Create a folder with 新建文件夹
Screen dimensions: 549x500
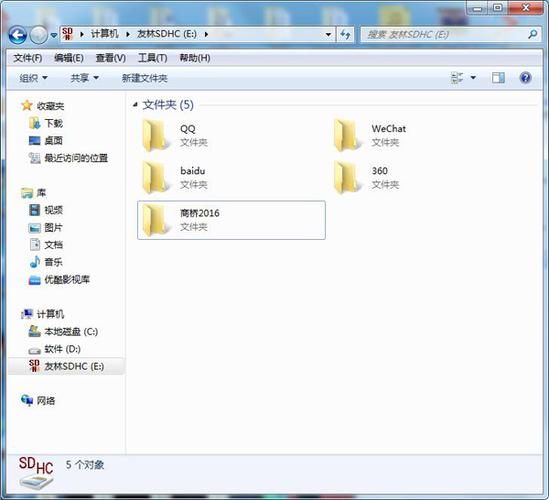144,78
